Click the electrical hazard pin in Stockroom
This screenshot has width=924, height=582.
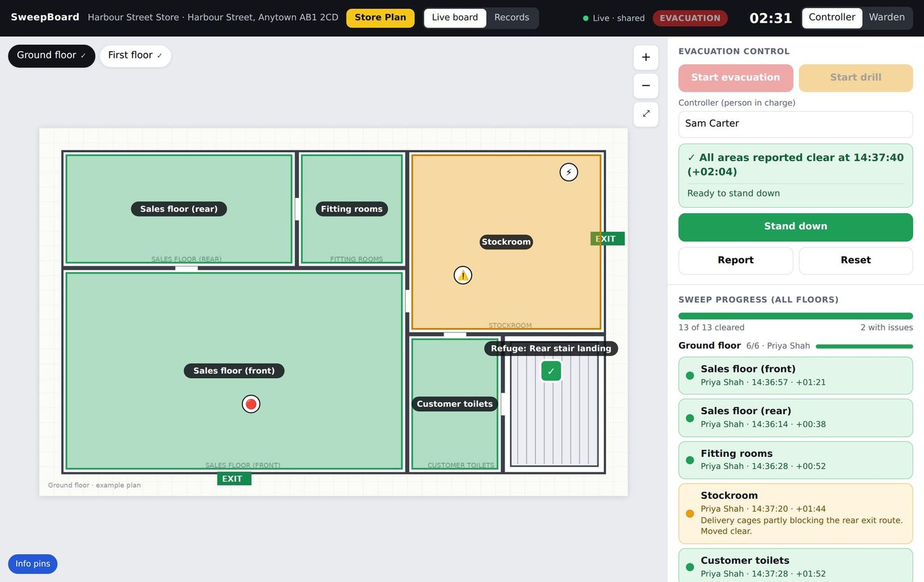click(569, 172)
